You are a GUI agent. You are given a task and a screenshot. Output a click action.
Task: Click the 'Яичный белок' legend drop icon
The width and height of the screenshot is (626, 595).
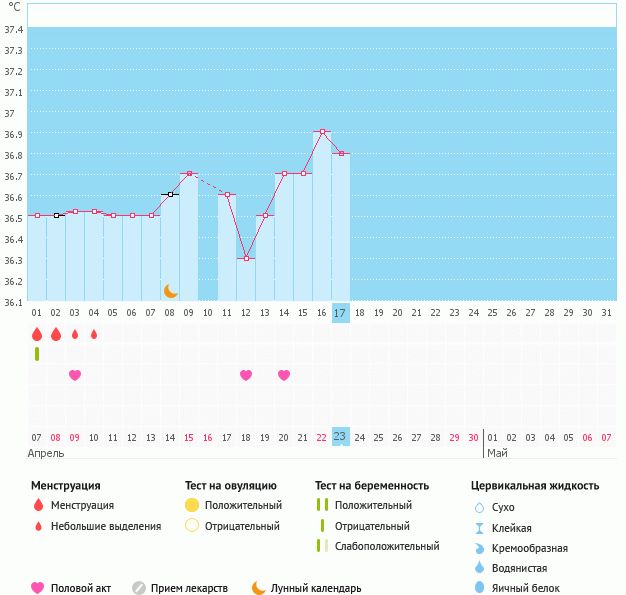(x=479, y=588)
